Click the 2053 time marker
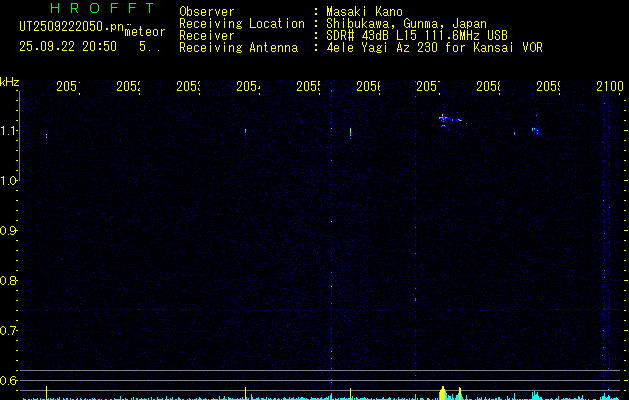The height and width of the screenshot is (400, 629). [x=189, y=87]
